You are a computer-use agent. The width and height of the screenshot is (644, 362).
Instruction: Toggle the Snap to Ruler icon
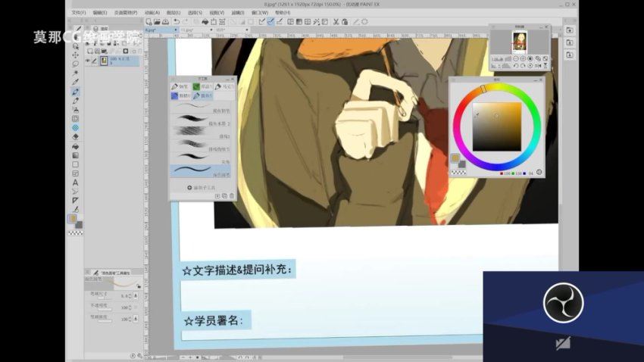261,22
